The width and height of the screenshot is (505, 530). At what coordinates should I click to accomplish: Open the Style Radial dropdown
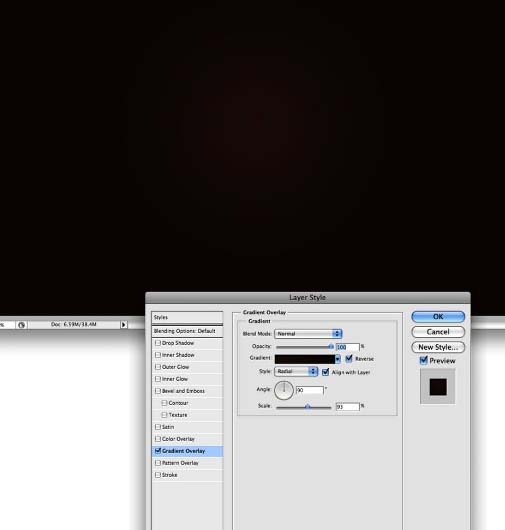tap(296, 371)
